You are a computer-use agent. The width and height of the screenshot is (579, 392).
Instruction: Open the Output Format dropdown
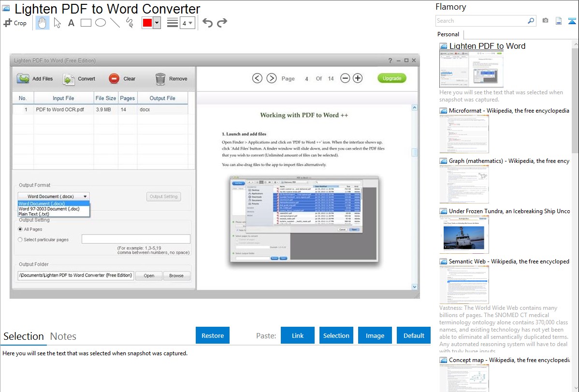[x=54, y=197]
